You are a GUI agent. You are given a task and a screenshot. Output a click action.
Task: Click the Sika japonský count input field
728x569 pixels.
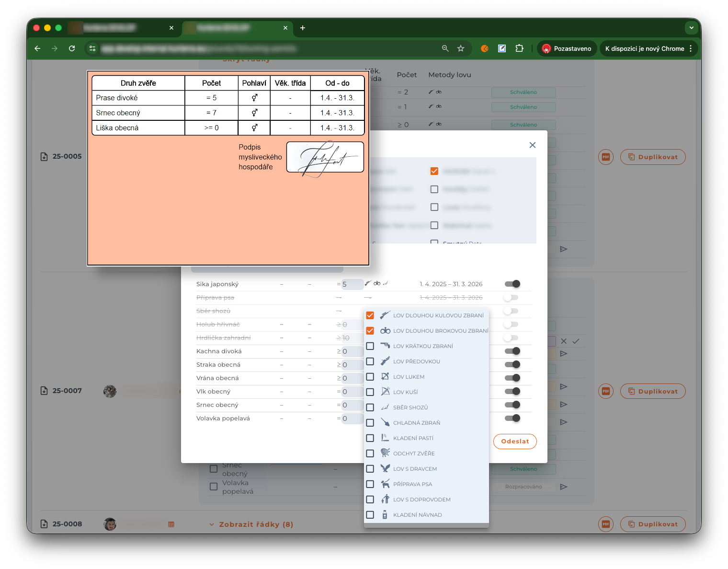(x=352, y=284)
